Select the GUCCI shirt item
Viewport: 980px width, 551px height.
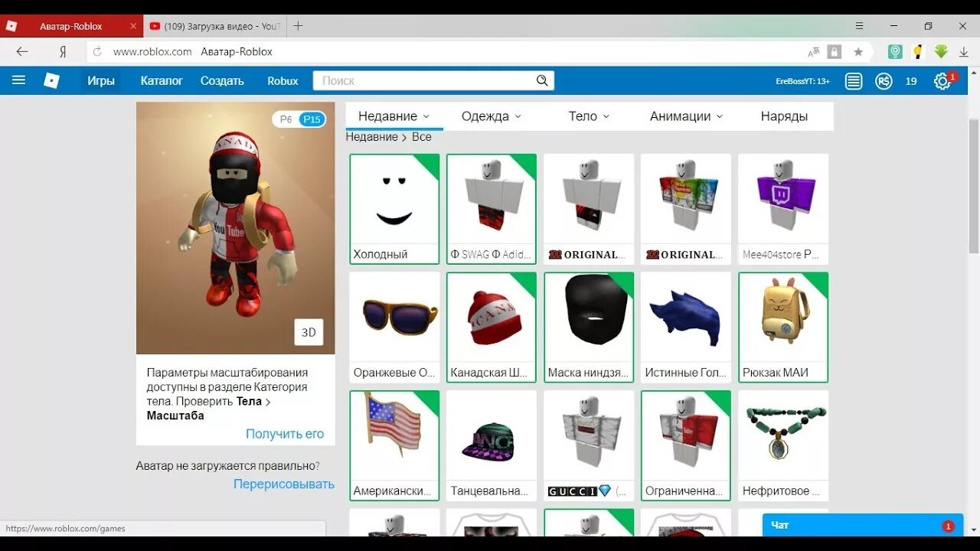[589, 446]
